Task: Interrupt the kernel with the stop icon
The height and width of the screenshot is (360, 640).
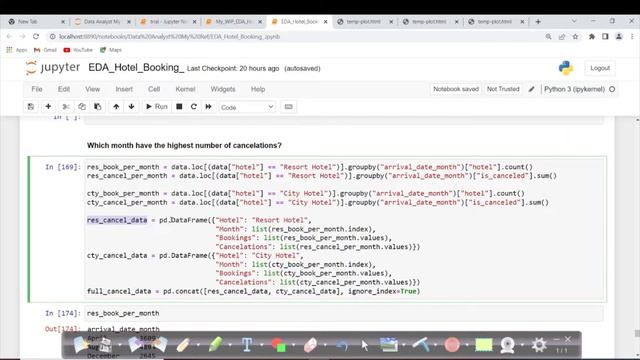Action: [x=179, y=107]
